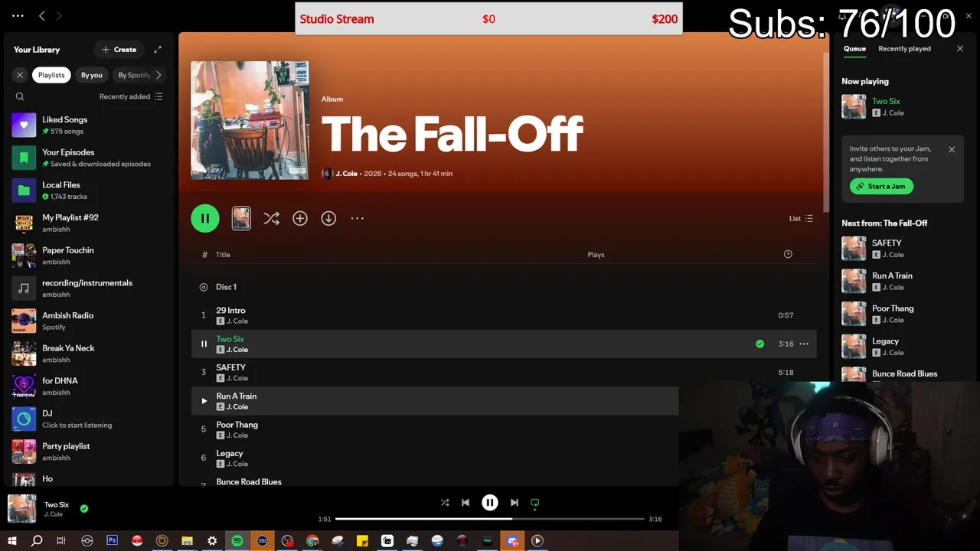Open My Playlist #92
Screen dimensions: 980x551
88,223
